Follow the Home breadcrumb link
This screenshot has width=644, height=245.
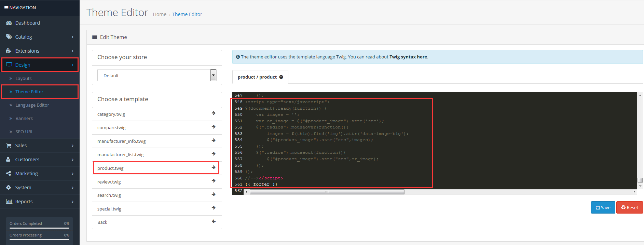pos(160,14)
